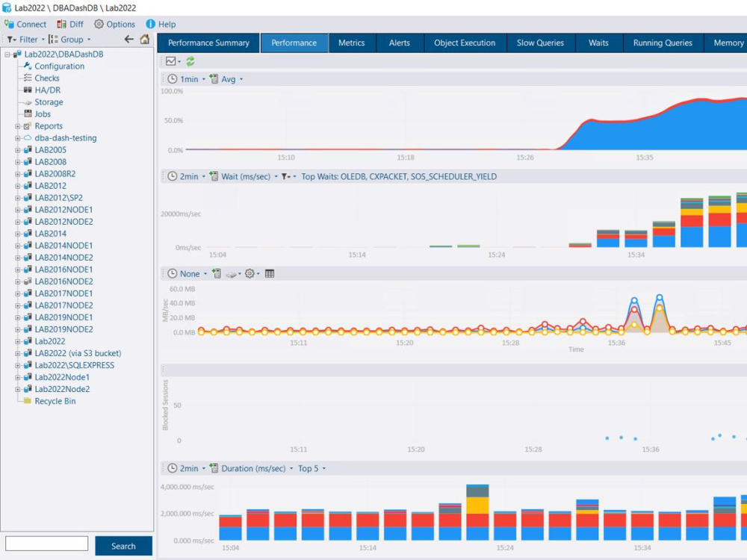Click the Top Waits text label

(399, 177)
